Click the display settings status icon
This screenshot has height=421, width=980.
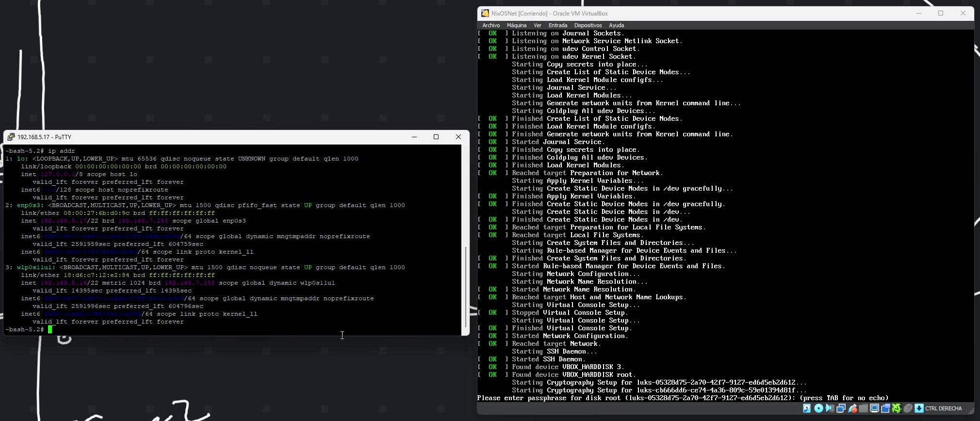click(x=874, y=408)
